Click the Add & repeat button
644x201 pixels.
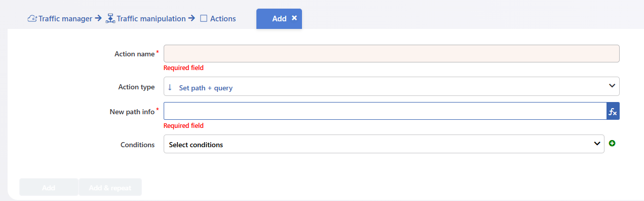tap(110, 187)
